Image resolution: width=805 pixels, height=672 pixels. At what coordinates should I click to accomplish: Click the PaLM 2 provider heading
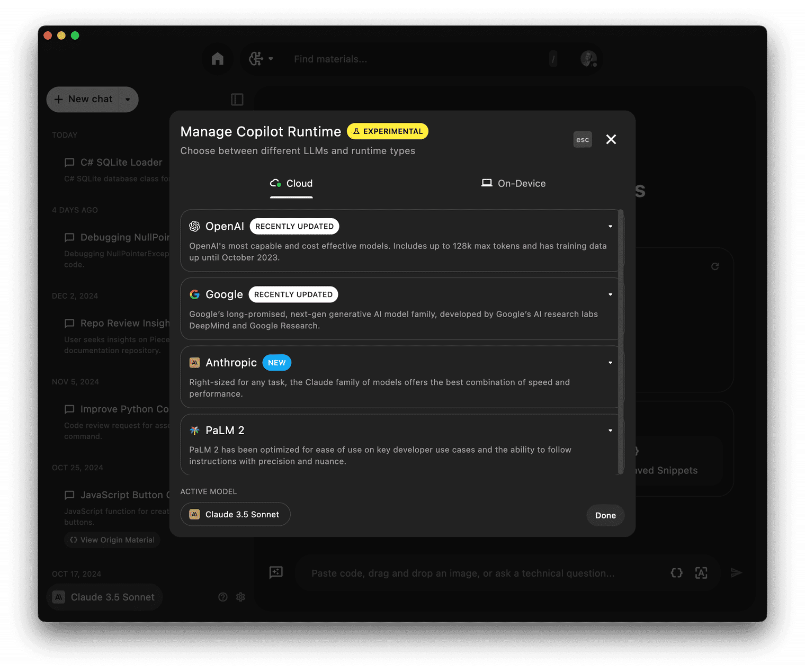point(225,431)
